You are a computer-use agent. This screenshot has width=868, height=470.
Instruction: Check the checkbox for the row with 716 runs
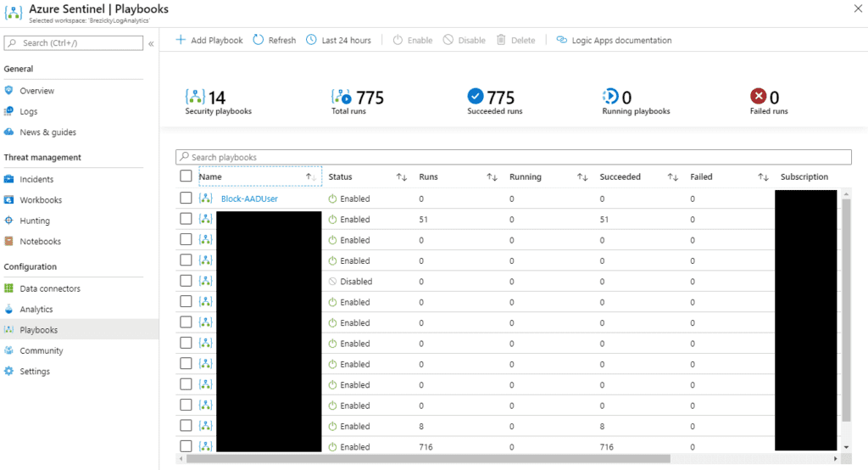coord(186,446)
